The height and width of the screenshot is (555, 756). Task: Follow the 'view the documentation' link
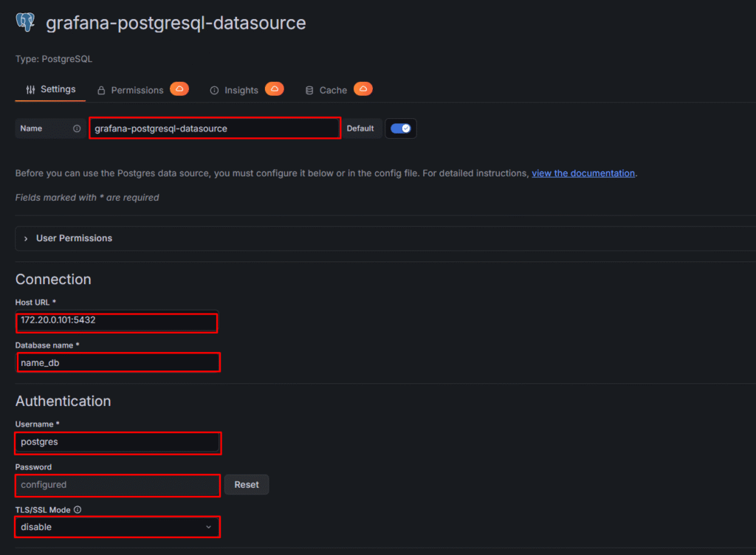pos(583,173)
